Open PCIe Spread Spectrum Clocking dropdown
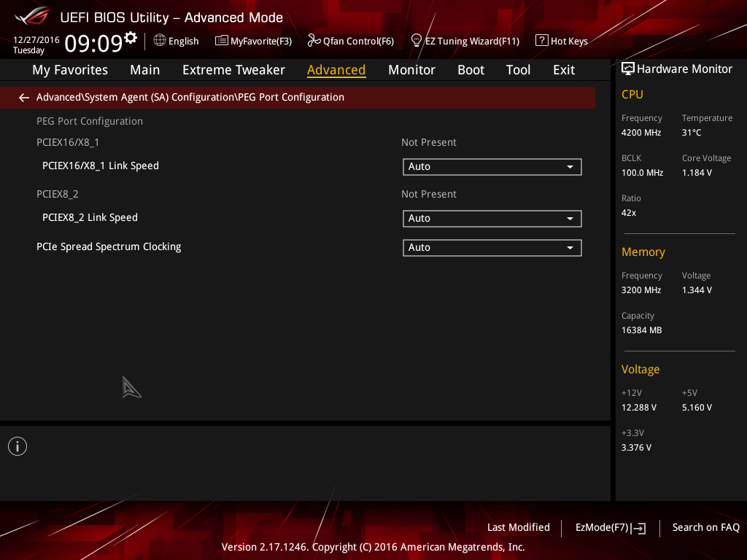The height and width of the screenshot is (560, 747). tap(492, 248)
